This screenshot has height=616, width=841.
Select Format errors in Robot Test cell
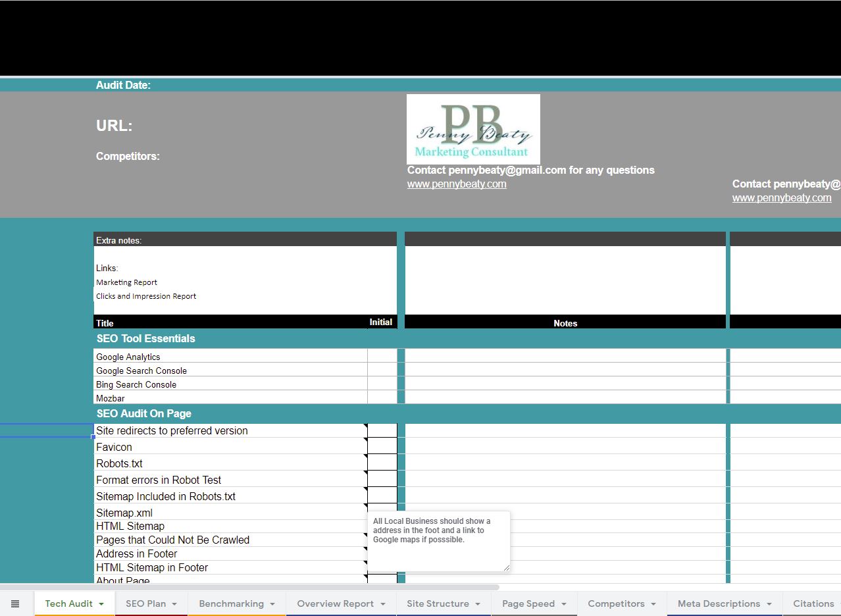click(230, 480)
